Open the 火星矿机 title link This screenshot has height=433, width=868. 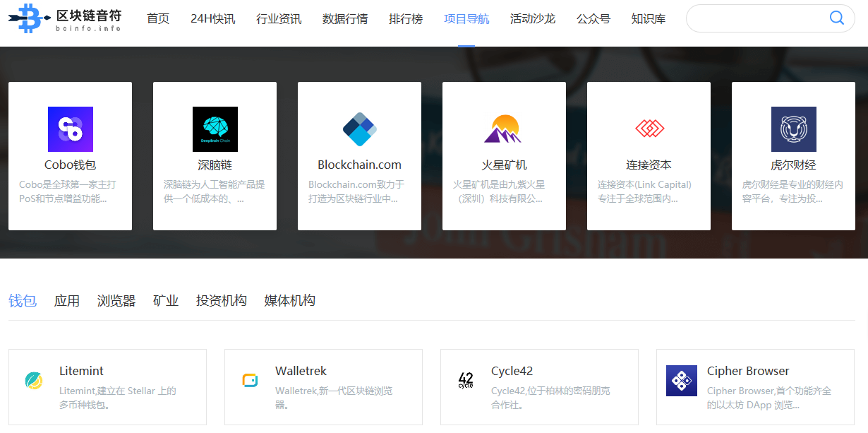click(505, 165)
